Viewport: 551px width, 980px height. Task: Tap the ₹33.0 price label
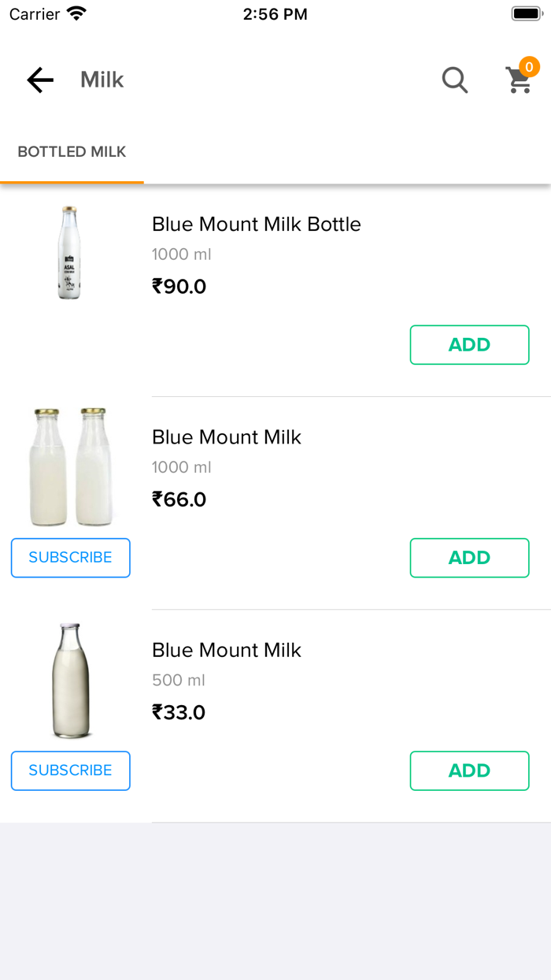(x=179, y=712)
